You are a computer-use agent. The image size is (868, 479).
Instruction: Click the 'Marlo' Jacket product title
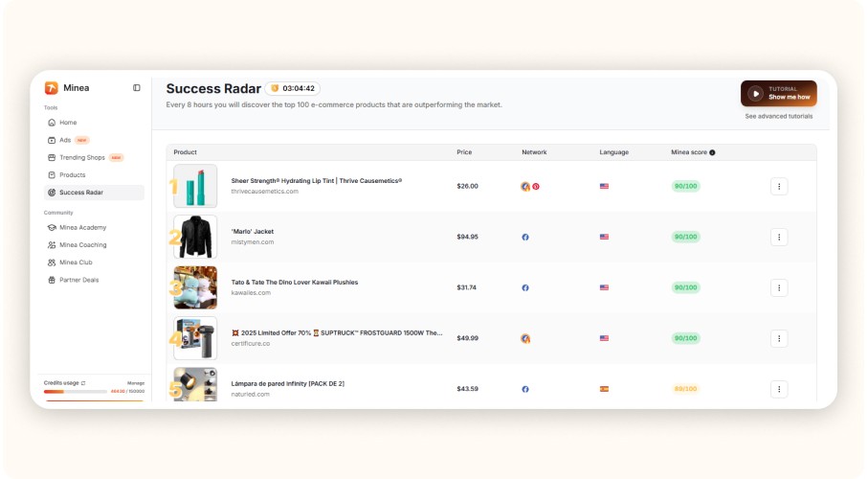[x=253, y=231]
